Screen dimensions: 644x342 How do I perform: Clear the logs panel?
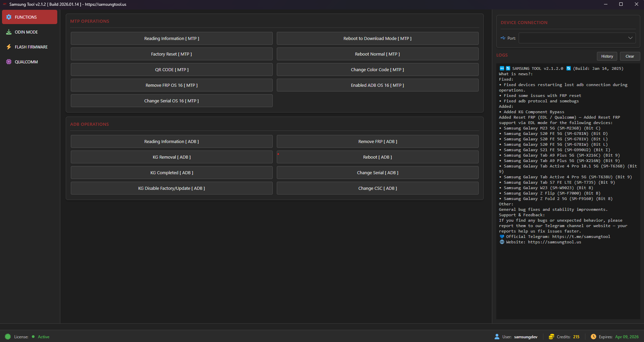629,56
